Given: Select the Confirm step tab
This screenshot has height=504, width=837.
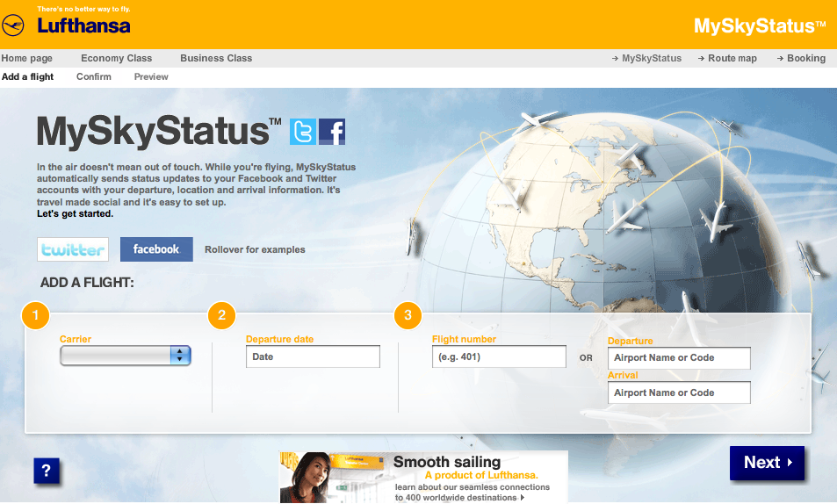Looking at the screenshot, I should (94, 77).
